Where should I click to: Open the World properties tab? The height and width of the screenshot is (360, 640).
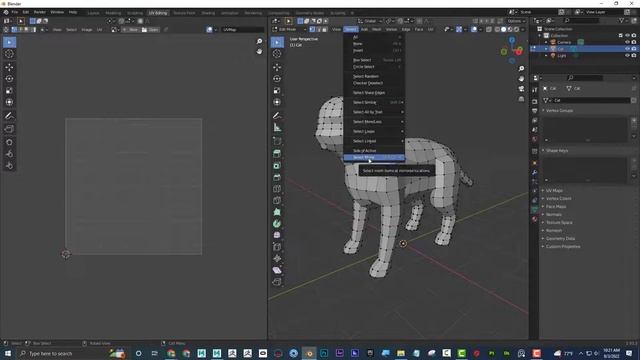coord(535,139)
